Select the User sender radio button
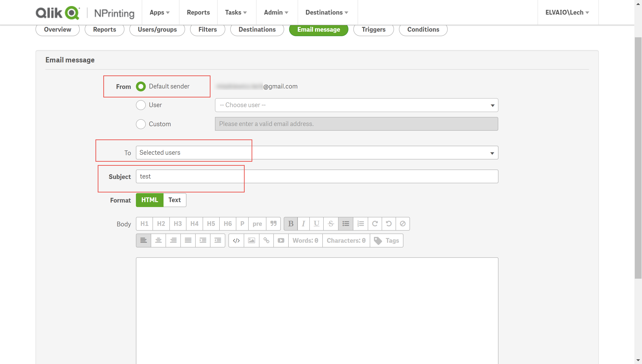The width and height of the screenshot is (642, 364). 141,105
